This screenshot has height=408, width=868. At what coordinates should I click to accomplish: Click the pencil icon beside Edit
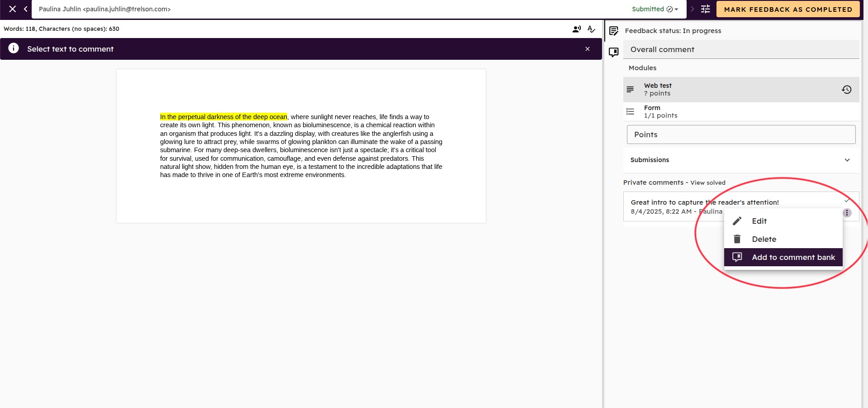(737, 221)
